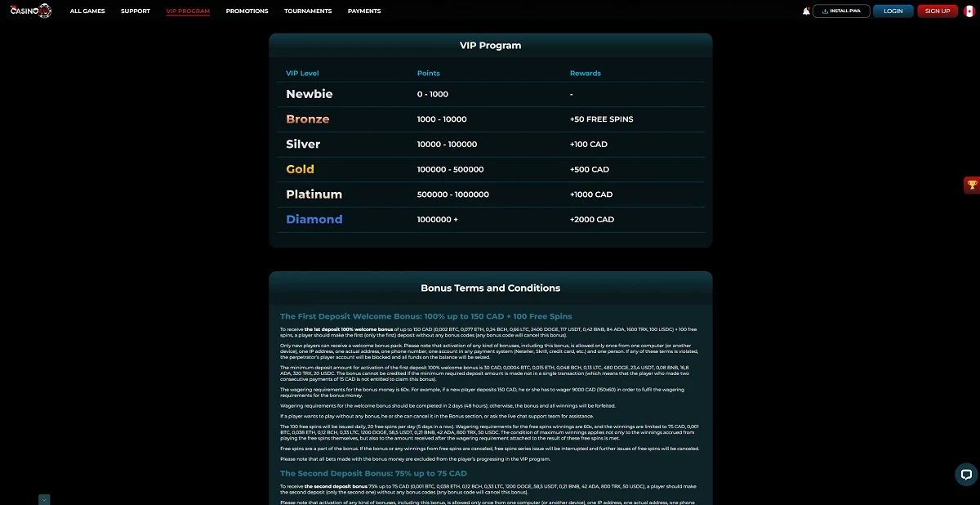Click the 'Bonus Terms and Conditions' heading
Screen dimensions: 980x505
click(x=491, y=288)
